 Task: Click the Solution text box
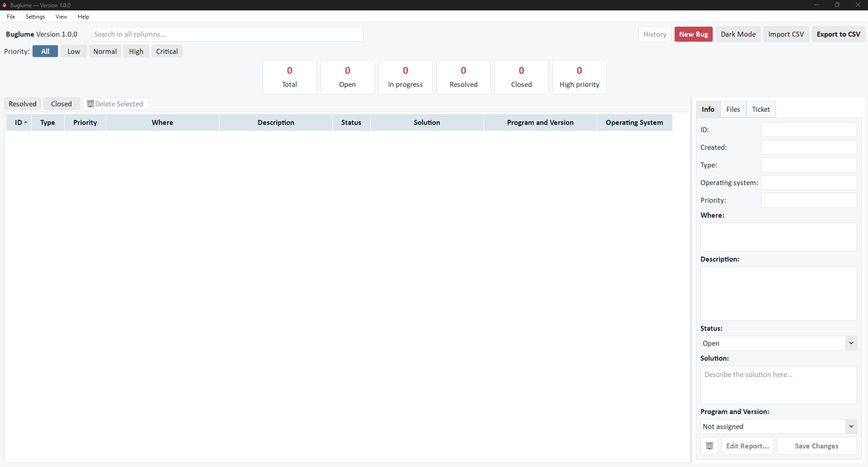click(778, 385)
